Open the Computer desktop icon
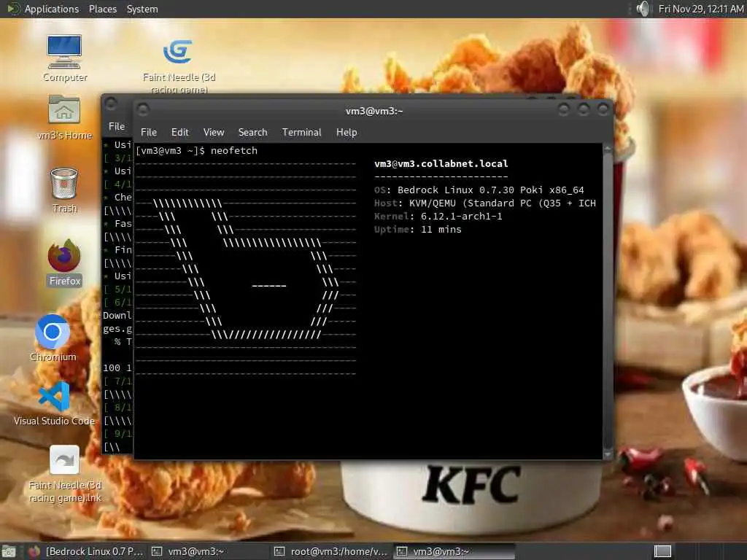 (64, 58)
